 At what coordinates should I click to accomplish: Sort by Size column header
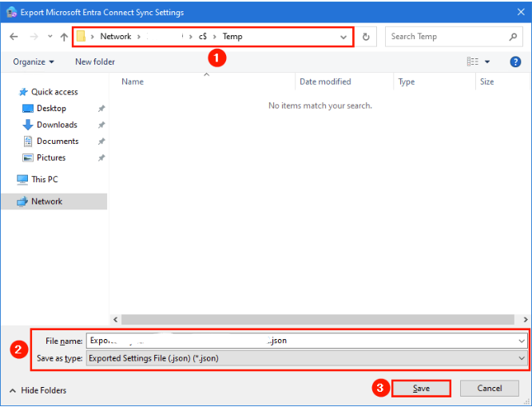pyautogui.click(x=487, y=82)
